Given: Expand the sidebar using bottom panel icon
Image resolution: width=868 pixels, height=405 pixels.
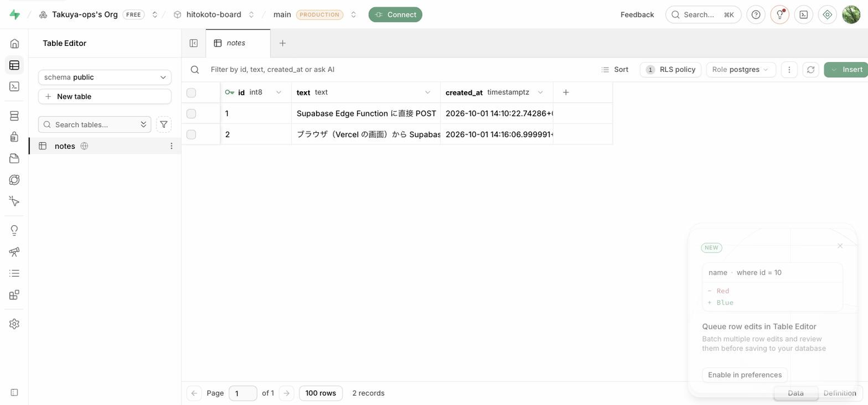Looking at the screenshot, I should (14, 393).
